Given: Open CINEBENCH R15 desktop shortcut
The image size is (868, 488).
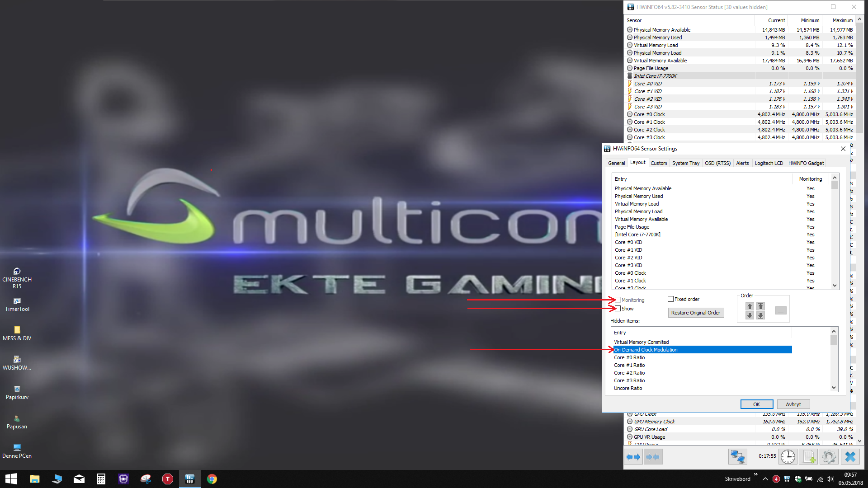Looking at the screenshot, I should point(17,278).
